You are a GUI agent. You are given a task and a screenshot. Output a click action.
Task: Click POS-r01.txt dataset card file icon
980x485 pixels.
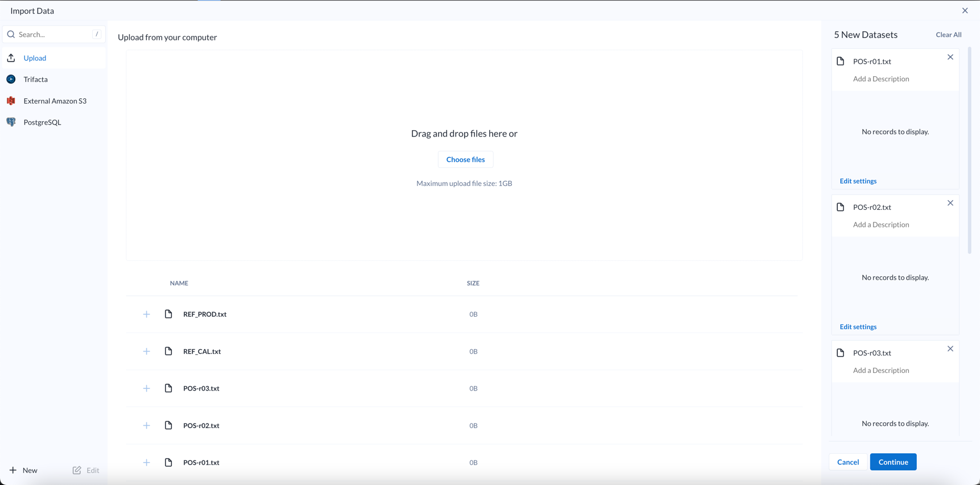coord(841,61)
